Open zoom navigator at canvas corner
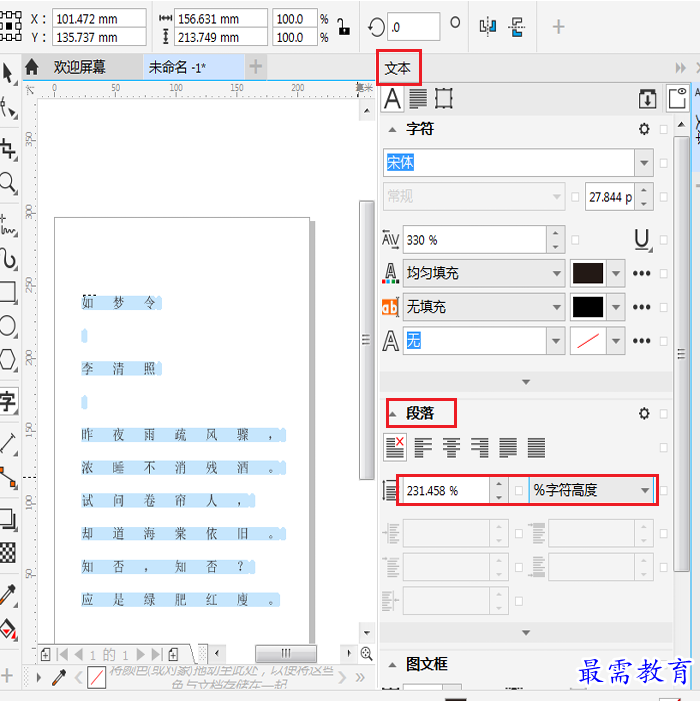700x703 pixels. (366, 654)
